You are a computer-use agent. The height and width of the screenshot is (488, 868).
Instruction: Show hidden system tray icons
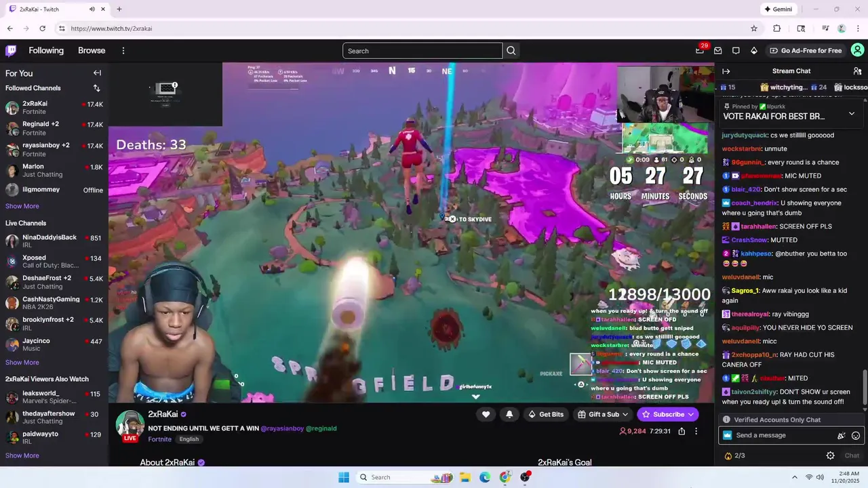click(x=794, y=477)
